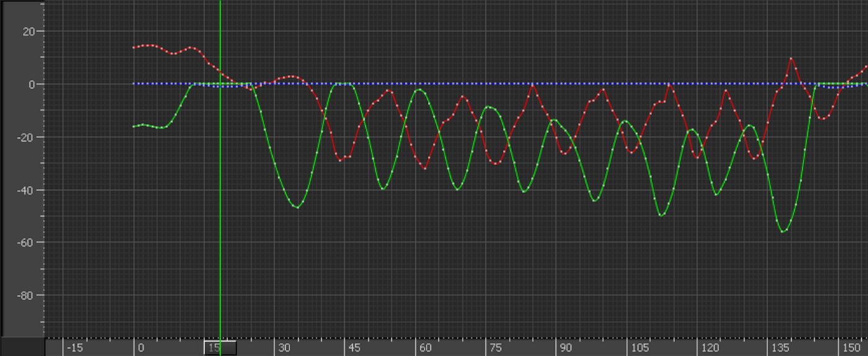
Task: Select the green curve's first keyframe
Action: click(x=134, y=126)
